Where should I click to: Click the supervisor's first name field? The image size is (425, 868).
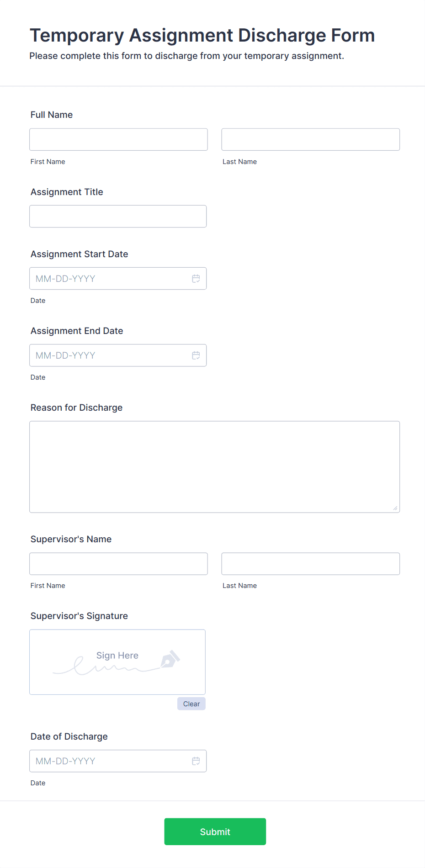click(118, 564)
